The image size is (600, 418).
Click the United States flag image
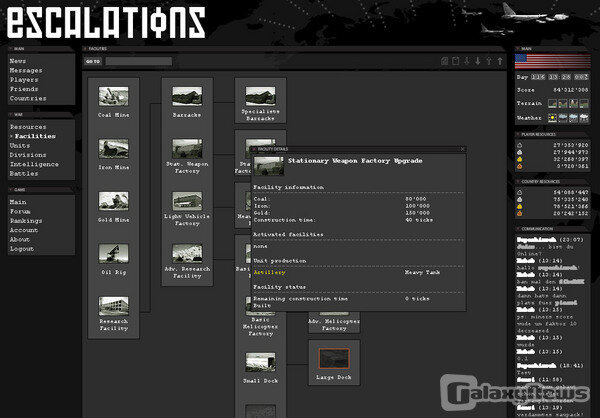pyautogui.click(x=553, y=61)
